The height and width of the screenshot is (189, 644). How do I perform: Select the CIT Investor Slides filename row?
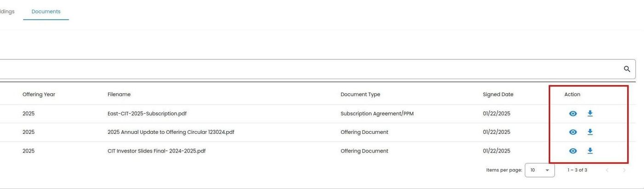[x=156, y=151]
